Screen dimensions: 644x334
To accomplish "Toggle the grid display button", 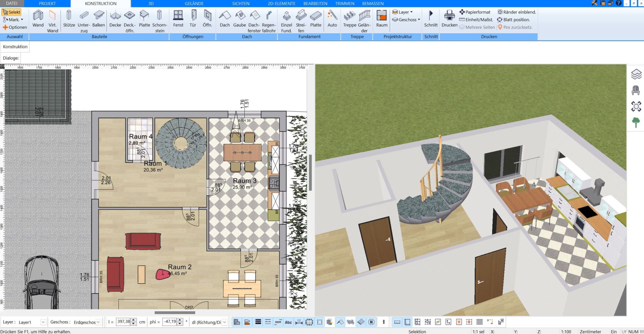I will (x=480, y=322).
